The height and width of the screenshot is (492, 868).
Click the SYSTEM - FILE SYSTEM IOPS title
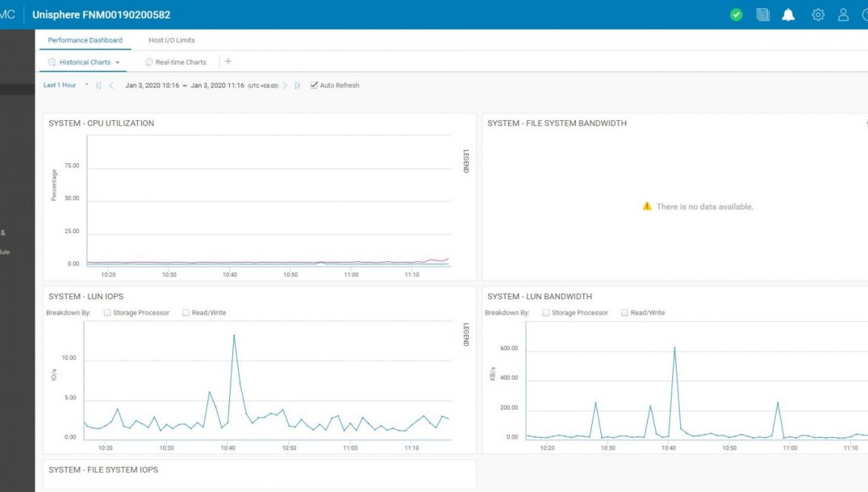coord(104,469)
